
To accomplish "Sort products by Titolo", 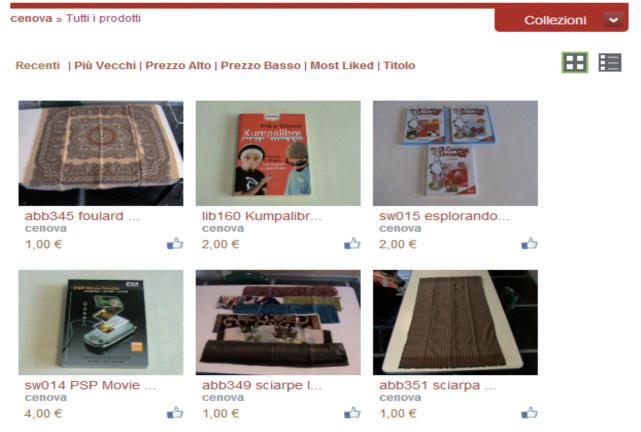I will coord(399,65).
